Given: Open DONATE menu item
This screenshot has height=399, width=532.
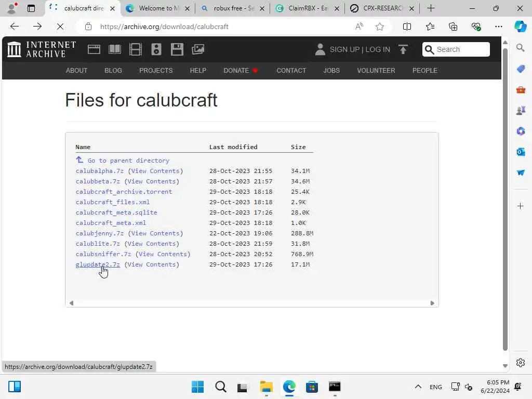Looking at the screenshot, I should tap(240, 71).
